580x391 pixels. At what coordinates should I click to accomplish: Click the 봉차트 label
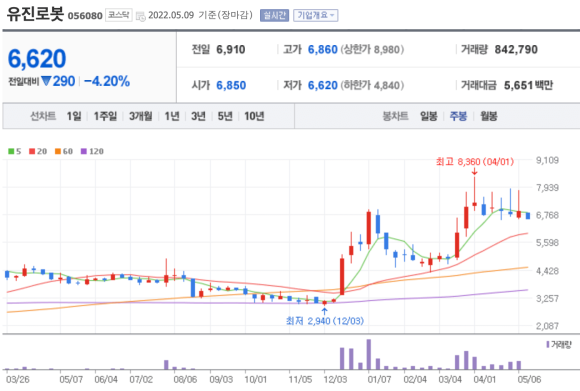coord(395,116)
